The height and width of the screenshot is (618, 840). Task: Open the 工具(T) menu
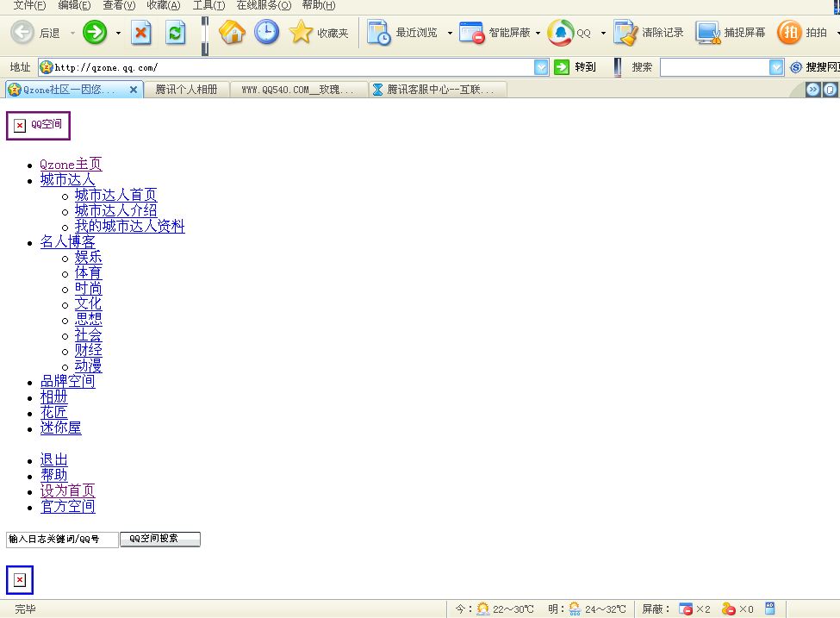(208, 5)
